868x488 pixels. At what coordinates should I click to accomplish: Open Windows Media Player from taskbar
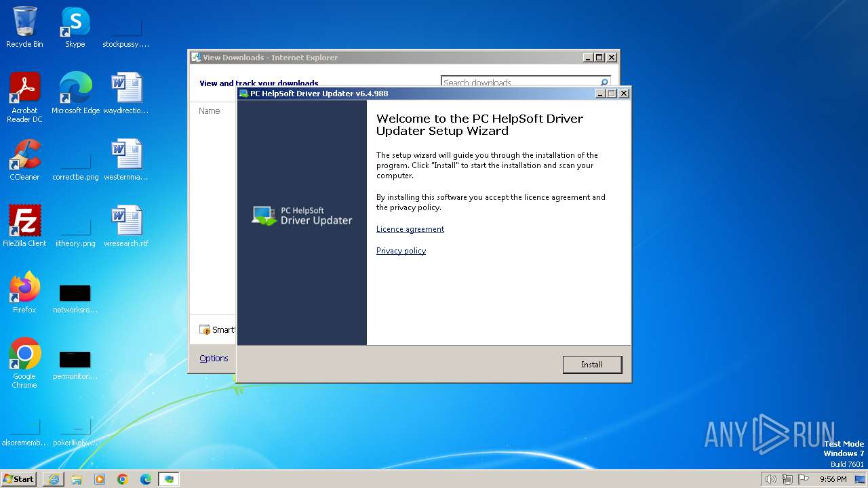coord(100,479)
